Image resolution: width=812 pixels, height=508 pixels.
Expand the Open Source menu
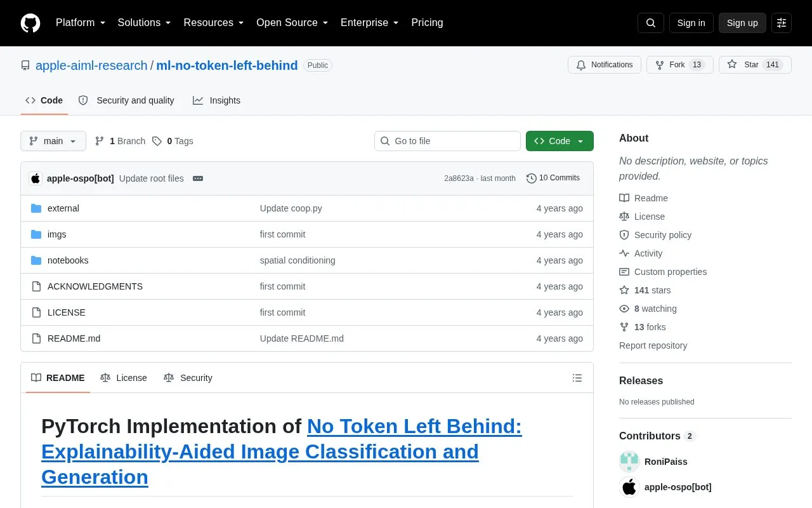click(x=292, y=23)
